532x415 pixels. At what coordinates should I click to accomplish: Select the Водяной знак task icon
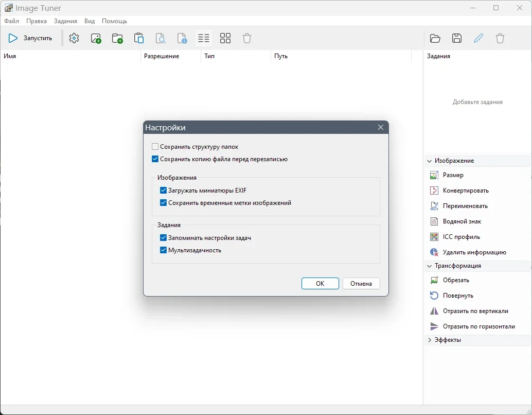click(x=434, y=221)
